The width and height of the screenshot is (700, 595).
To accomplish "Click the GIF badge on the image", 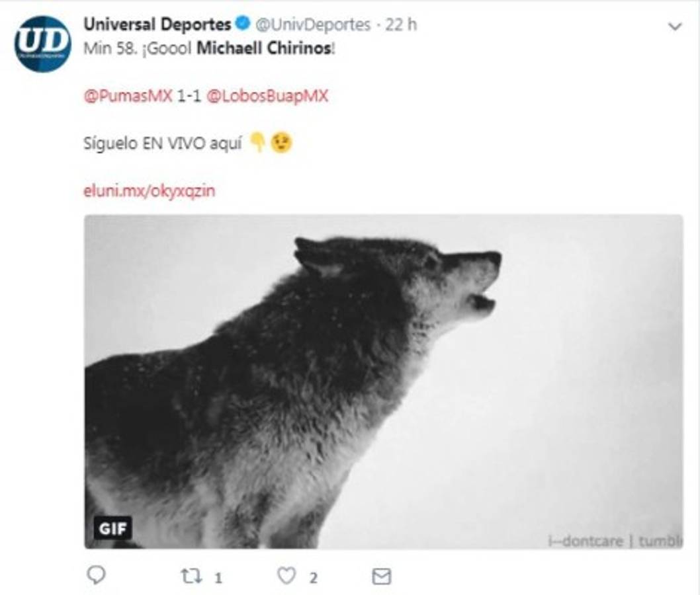I will pyautogui.click(x=112, y=528).
